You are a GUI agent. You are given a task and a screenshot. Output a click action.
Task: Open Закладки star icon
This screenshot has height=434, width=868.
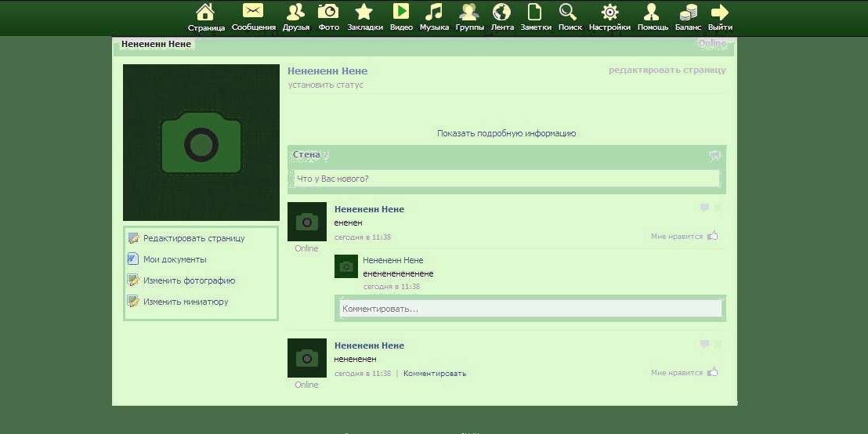tap(364, 12)
